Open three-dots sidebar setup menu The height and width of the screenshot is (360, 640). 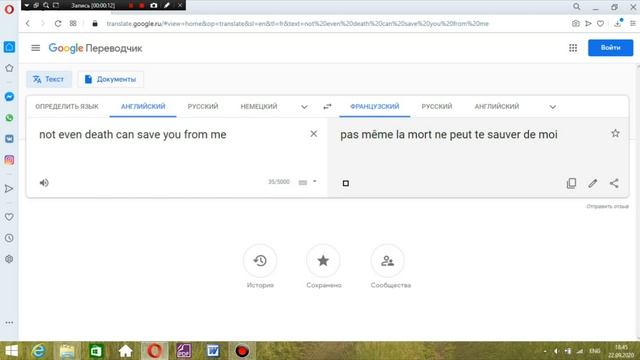9,322
